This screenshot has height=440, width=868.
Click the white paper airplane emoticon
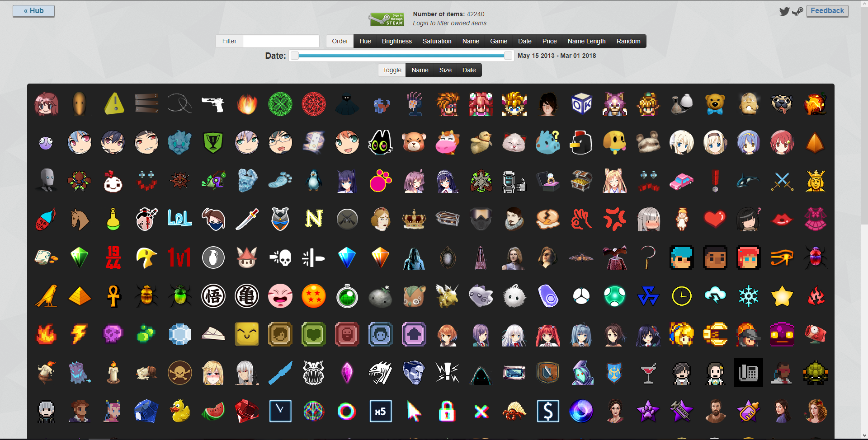tap(213, 334)
